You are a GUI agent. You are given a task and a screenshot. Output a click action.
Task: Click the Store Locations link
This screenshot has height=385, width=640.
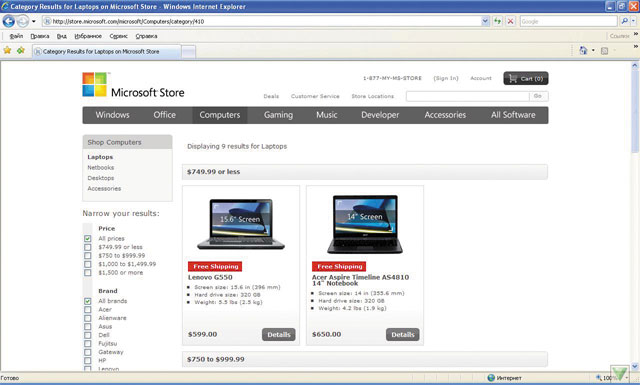tap(373, 96)
